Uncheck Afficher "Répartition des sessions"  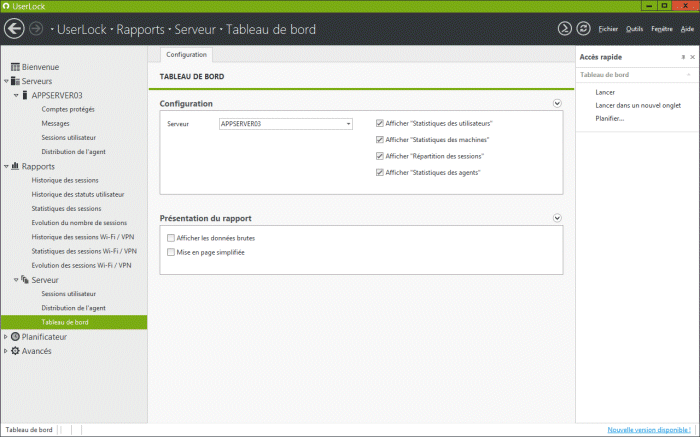coord(379,156)
